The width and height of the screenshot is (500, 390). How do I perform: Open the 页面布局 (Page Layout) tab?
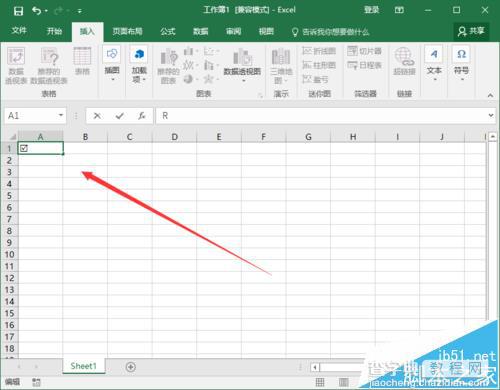127,31
